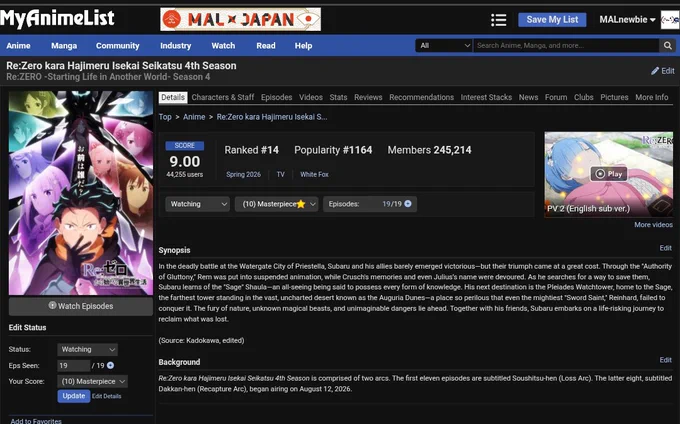The height and width of the screenshot is (424, 680).
Task: Switch to the Episodes tab
Action: pyautogui.click(x=276, y=97)
